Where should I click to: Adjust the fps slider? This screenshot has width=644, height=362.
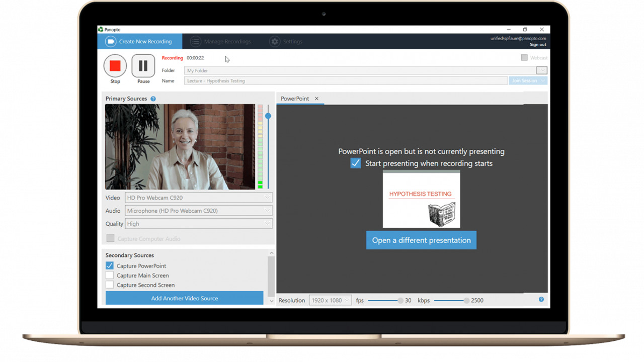click(x=400, y=301)
